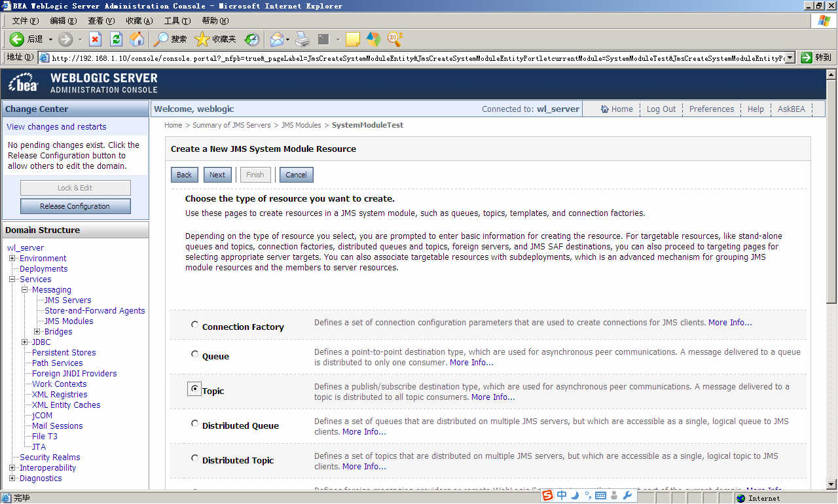The height and width of the screenshot is (504, 838).
Task: Cancel the JMS resource creation wizard
Action: coord(296,175)
